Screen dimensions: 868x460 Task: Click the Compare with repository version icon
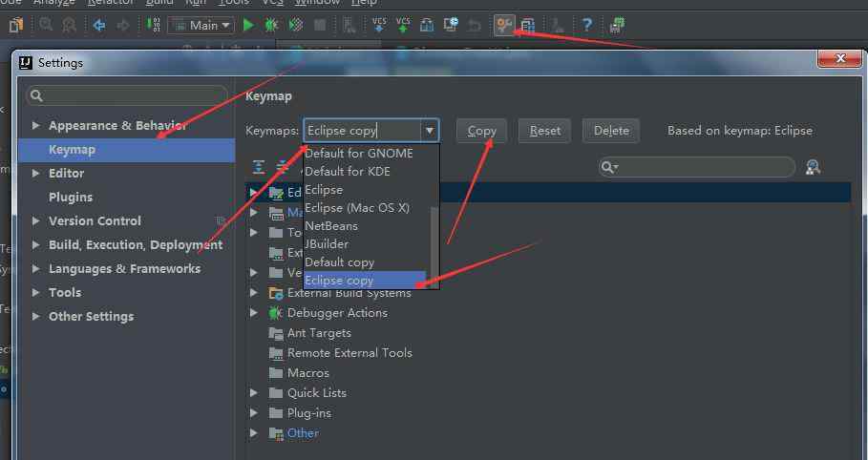427,25
